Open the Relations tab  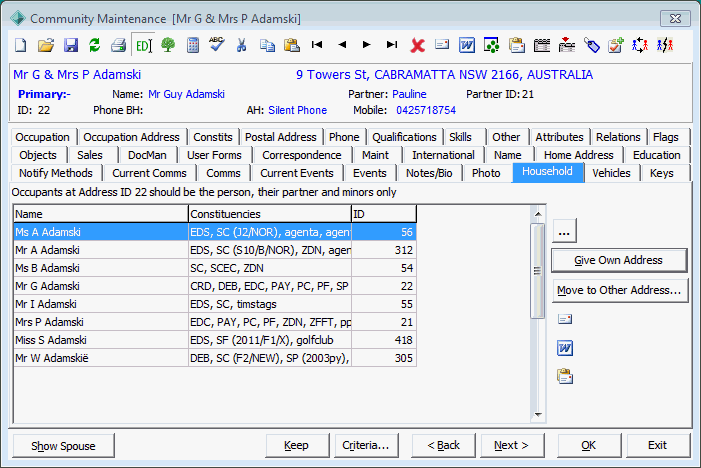tap(618, 137)
